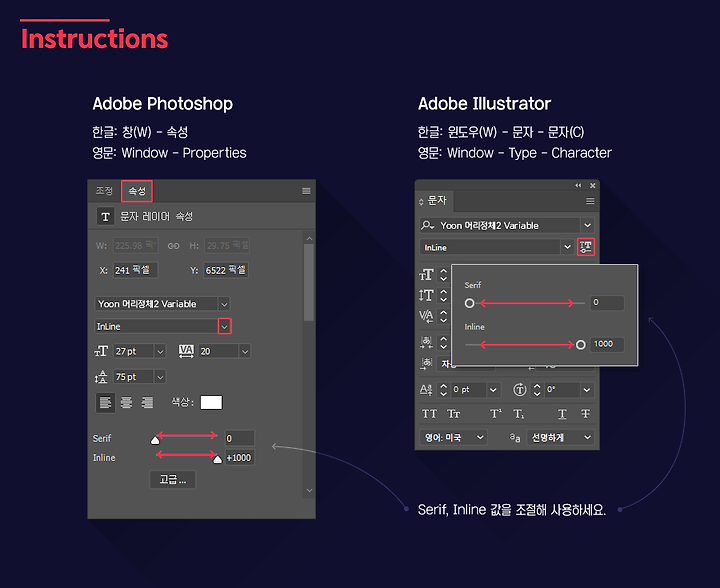
Task: Select center align text in Photoshop
Action: [126, 403]
